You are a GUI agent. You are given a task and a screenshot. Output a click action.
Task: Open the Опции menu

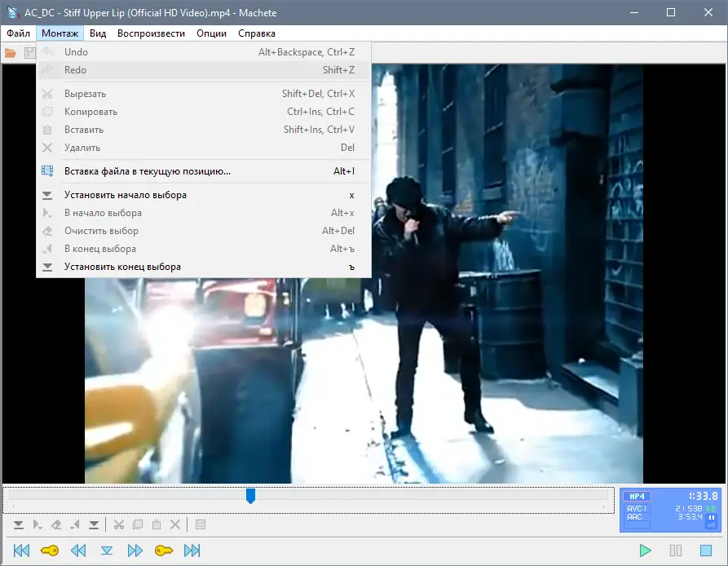tap(212, 33)
